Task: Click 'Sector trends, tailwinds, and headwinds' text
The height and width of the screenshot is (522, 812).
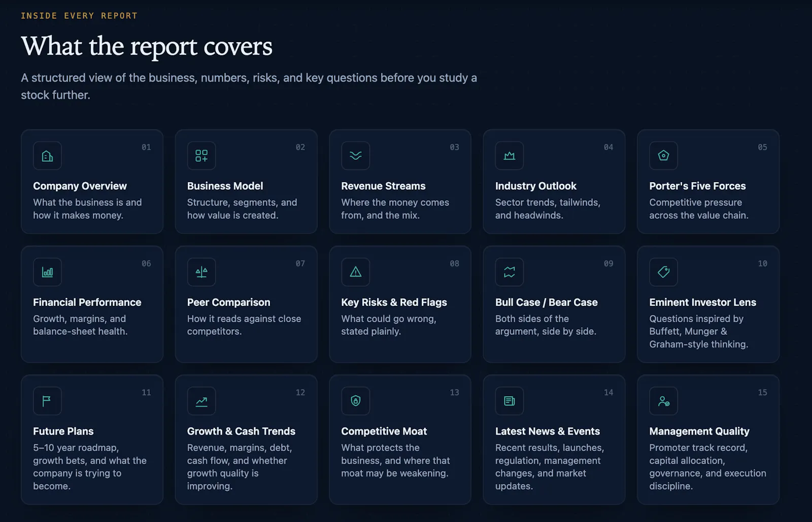Action: point(548,209)
